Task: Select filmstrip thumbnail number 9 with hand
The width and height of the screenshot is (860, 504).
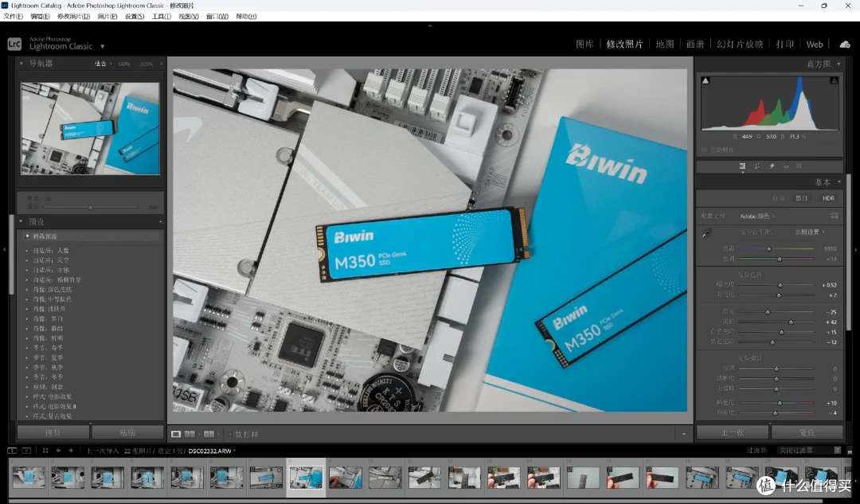Action: [x=346, y=477]
